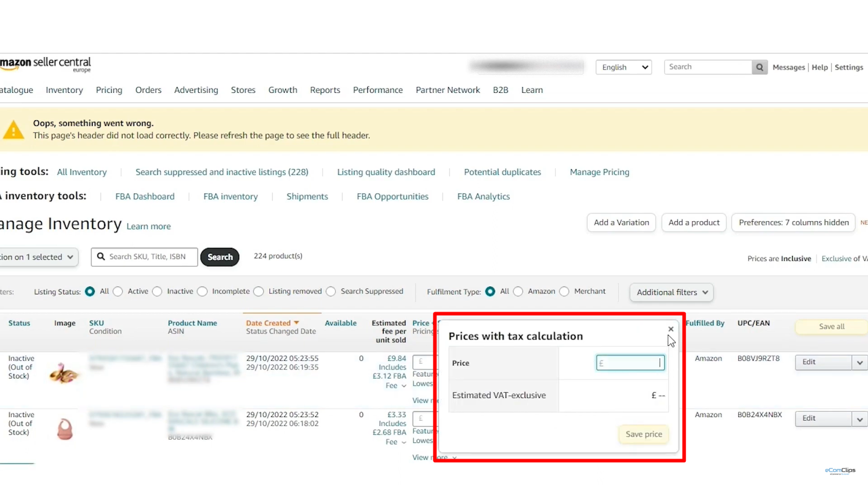Focus the Search SKU, Title, ISBN field
868x488 pixels.
144,257
